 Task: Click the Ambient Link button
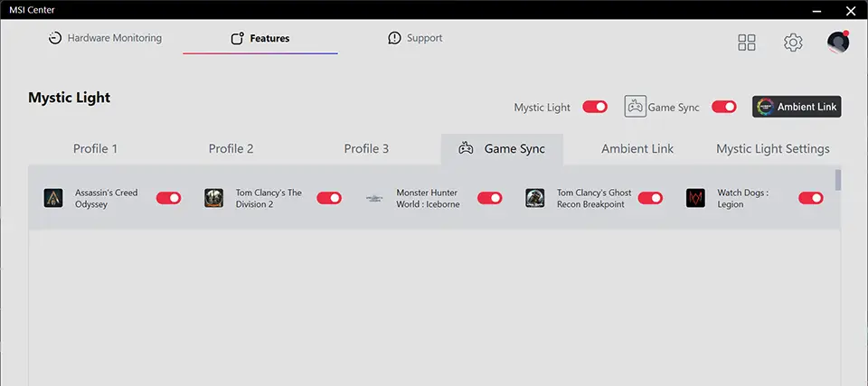797,107
